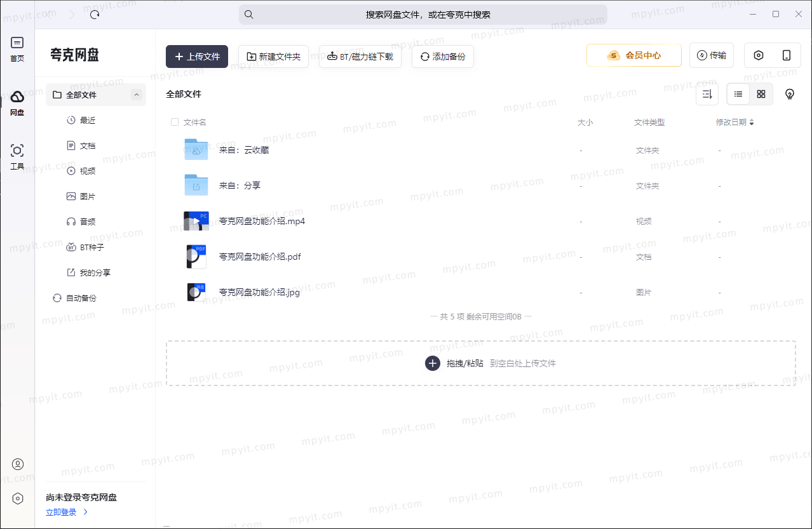This screenshot has height=529, width=812.
Task: Click the 全部文件 breadcrumb heading
Action: pyautogui.click(x=184, y=94)
